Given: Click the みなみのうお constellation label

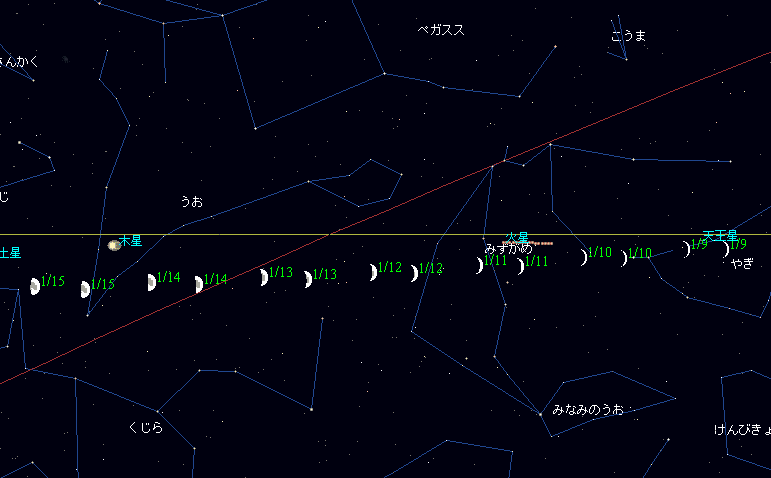Looking at the screenshot, I should point(588,410).
